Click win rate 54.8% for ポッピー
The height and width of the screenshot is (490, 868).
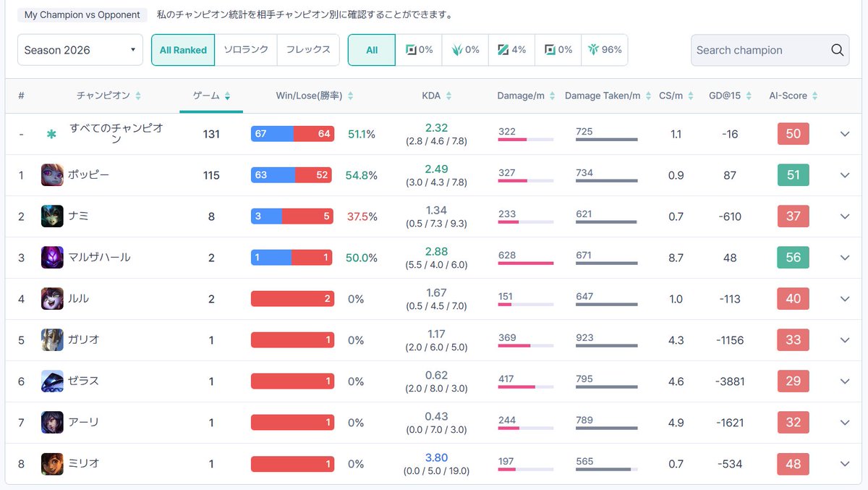[x=362, y=175]
